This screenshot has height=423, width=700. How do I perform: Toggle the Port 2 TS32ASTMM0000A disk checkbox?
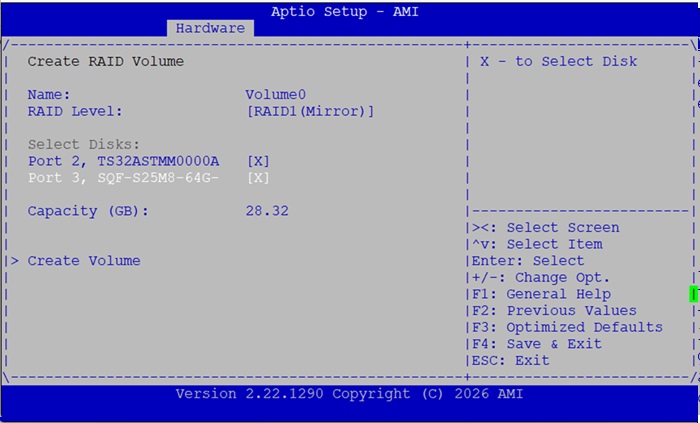pos(258,161)
